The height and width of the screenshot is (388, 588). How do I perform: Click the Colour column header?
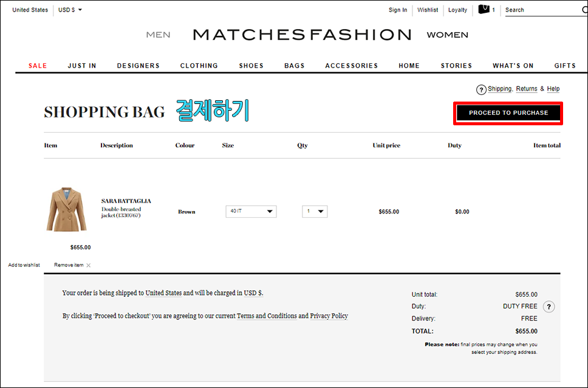click(x=185, y=145)
